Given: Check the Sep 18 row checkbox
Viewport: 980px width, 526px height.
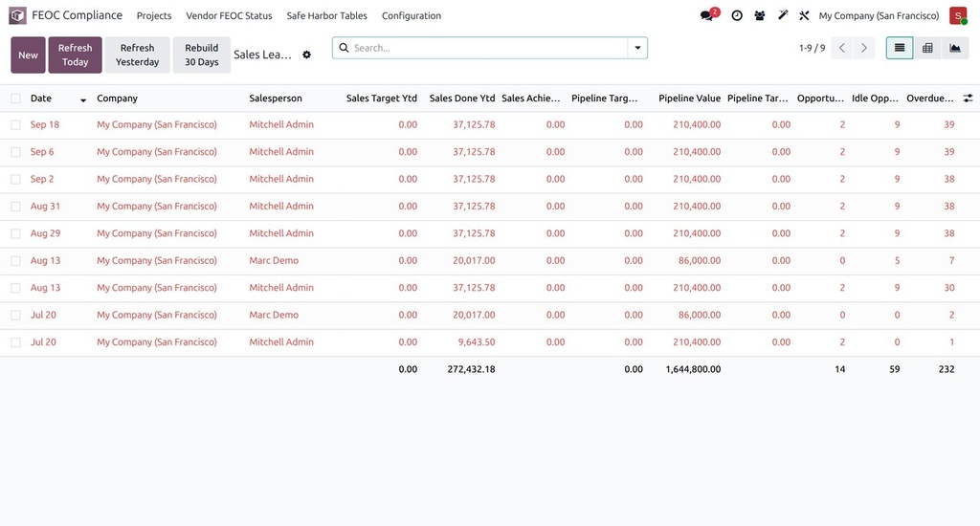Looking at the screenshot, I should (x=15, y=125).
